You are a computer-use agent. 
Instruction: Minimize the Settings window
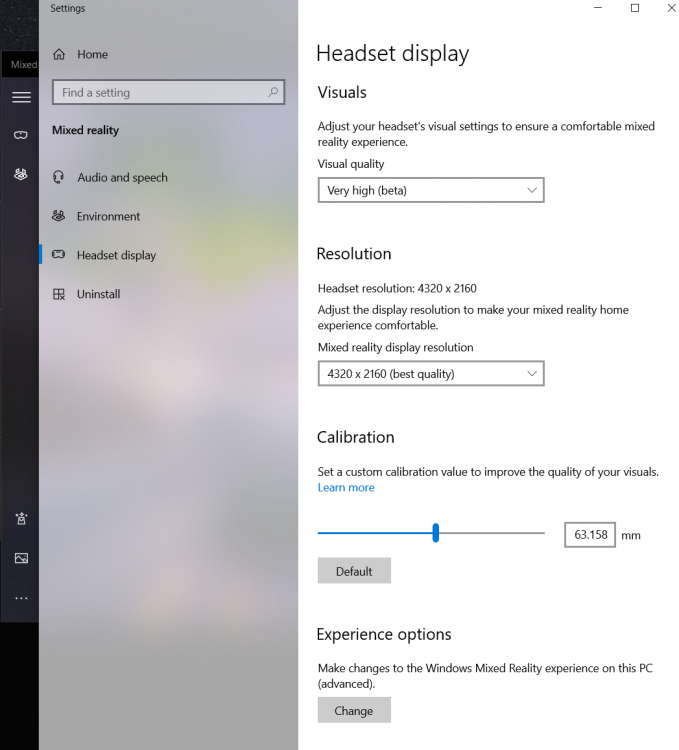[598, 8]
